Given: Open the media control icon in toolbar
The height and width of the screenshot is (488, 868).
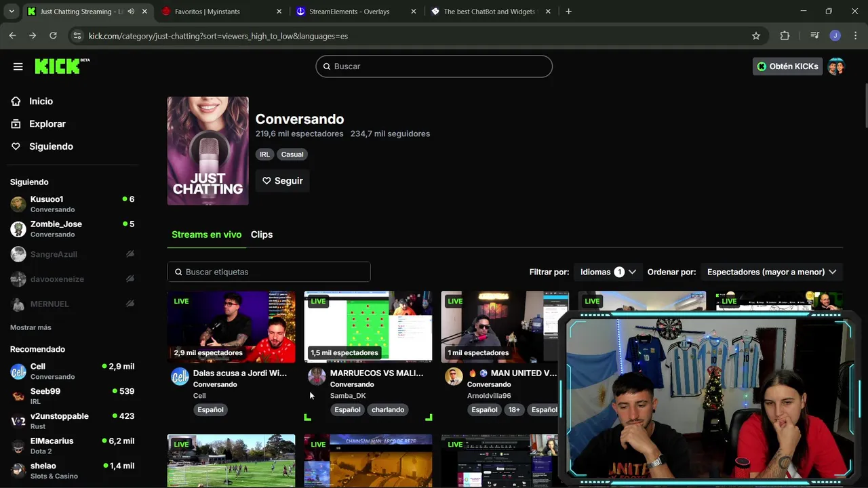Looking at the screenshot, I should 814,36.
